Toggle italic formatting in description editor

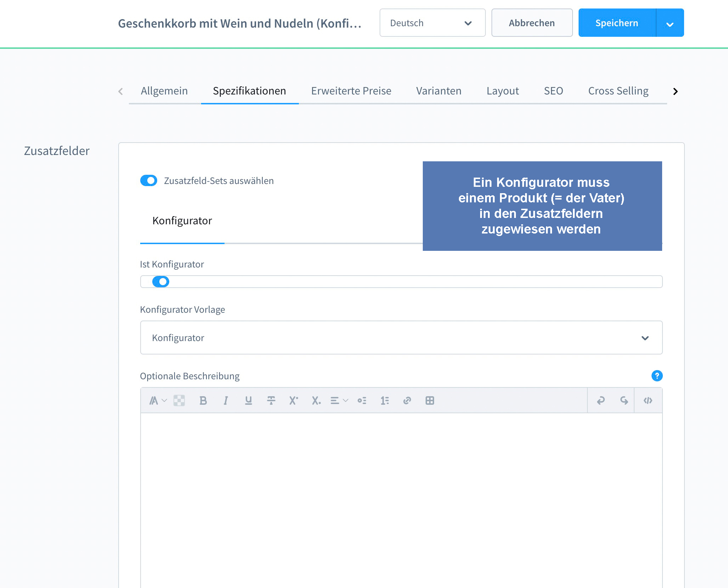coord(226,400)
